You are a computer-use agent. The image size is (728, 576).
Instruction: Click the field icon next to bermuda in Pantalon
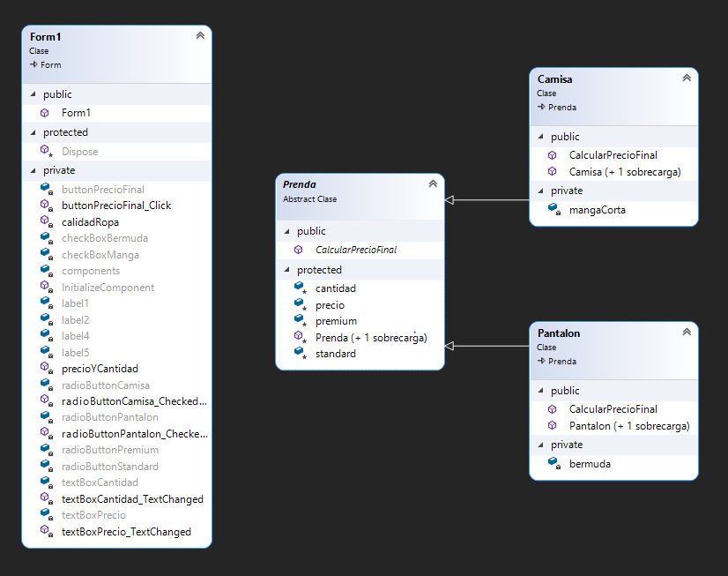553,463
